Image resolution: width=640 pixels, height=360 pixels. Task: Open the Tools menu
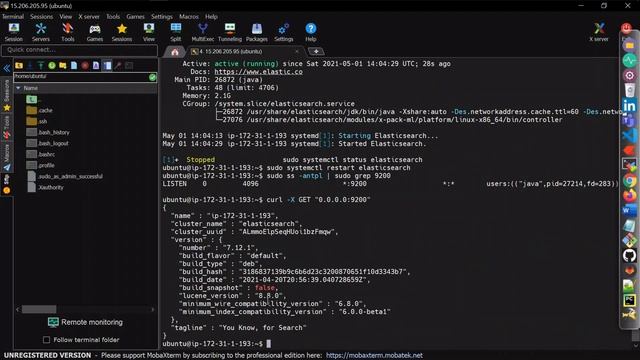point(113,17)
